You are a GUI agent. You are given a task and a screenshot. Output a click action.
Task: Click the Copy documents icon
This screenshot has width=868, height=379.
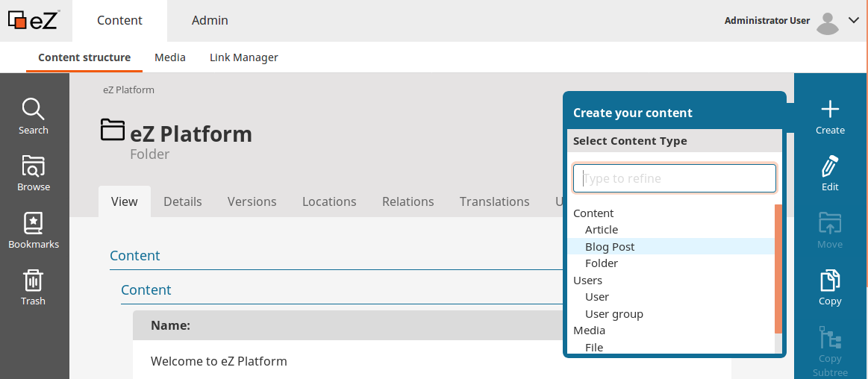830,281
